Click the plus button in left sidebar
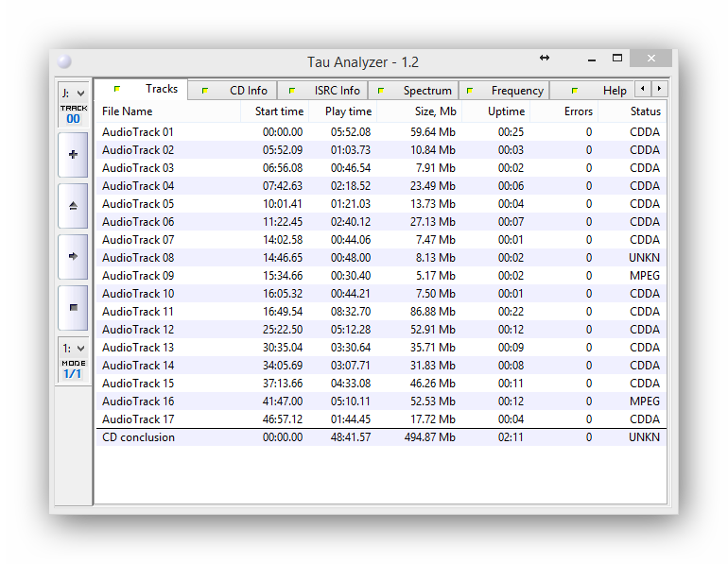Image resolution: width=728 pixels, height=564 pixels. [x=73, y=154]
